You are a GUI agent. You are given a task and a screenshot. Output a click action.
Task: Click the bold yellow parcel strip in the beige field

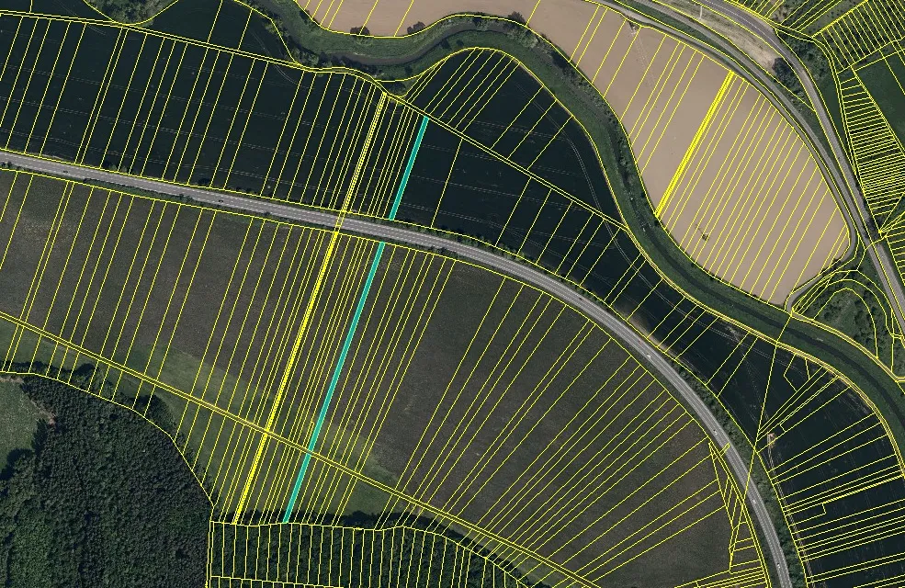point(695,142)
